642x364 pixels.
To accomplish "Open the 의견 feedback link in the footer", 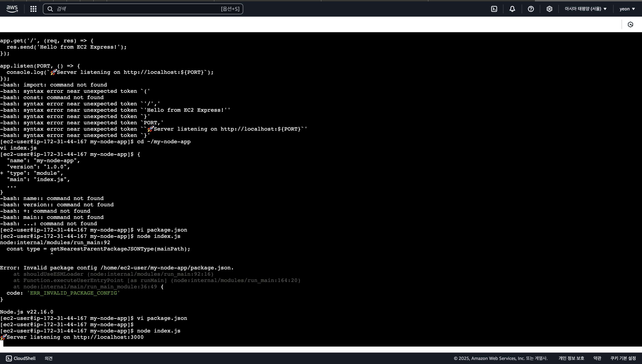I will (x=48, y=358).
